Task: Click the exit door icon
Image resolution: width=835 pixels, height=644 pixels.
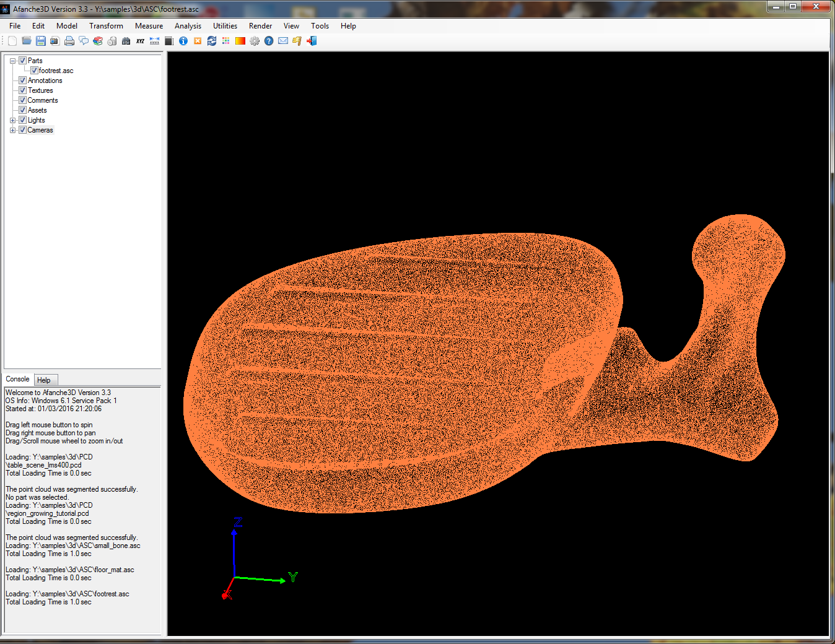Action: pos(312,41)
